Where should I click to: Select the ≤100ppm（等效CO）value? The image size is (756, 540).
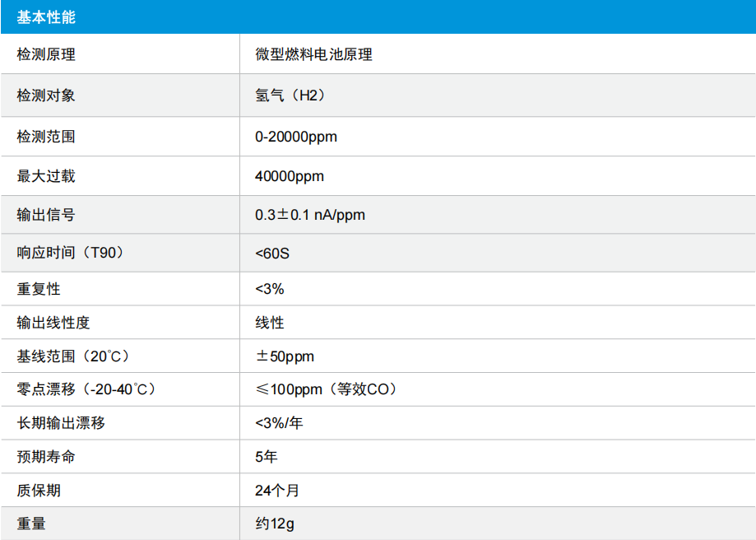(327, 389)
